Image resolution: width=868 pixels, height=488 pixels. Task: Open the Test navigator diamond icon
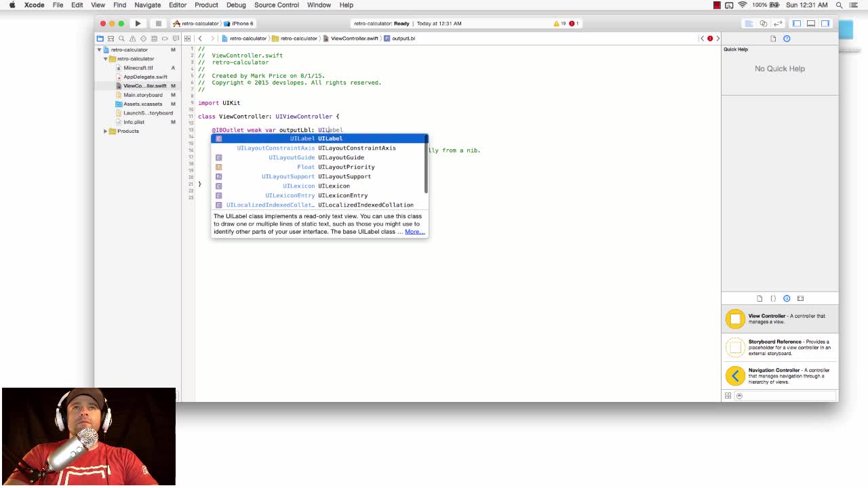pyautogui.click(x=143, y=38)
